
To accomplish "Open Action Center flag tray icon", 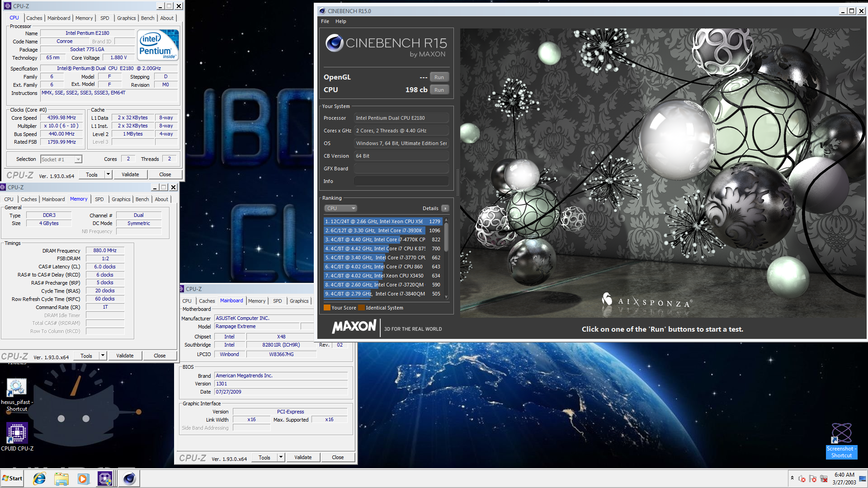I will [x=813, y=479].
